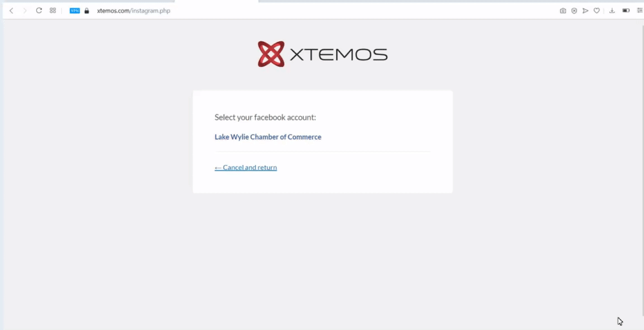Take a snapshot with the camera icon
644x330 pixels.
tap(563, 11)
